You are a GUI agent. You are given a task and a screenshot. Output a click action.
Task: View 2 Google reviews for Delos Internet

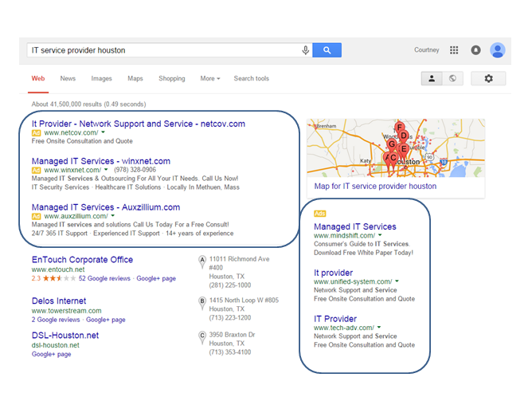56,320
